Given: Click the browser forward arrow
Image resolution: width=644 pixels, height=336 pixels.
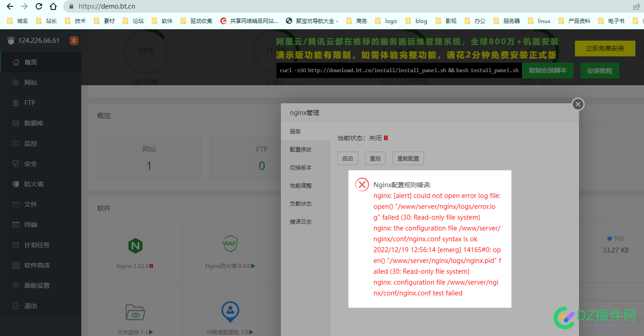Looking at the screenshot, I should [24, 6].
